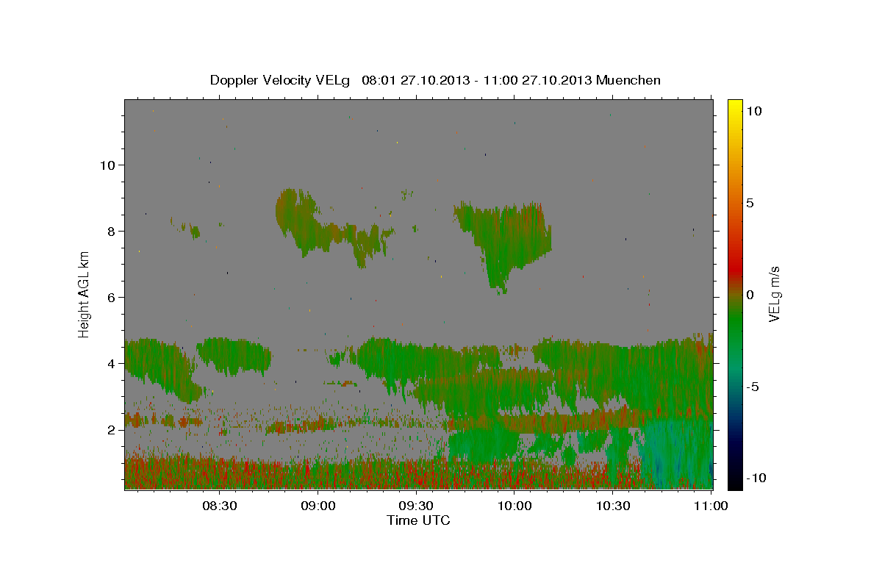Click the height axis value 6

click(x=110, y=297)
